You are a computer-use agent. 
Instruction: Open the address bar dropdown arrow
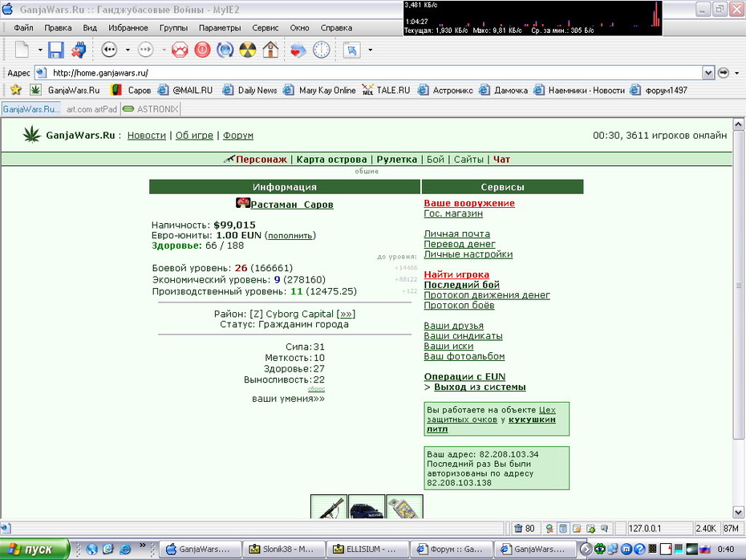pyautogui.click(x=708, y=73)
